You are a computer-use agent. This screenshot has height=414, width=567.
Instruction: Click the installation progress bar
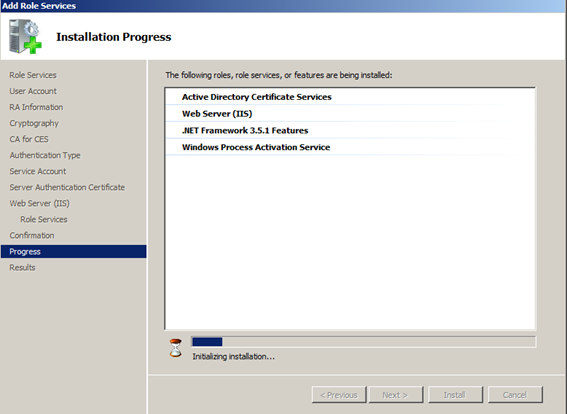pos(363,342)
